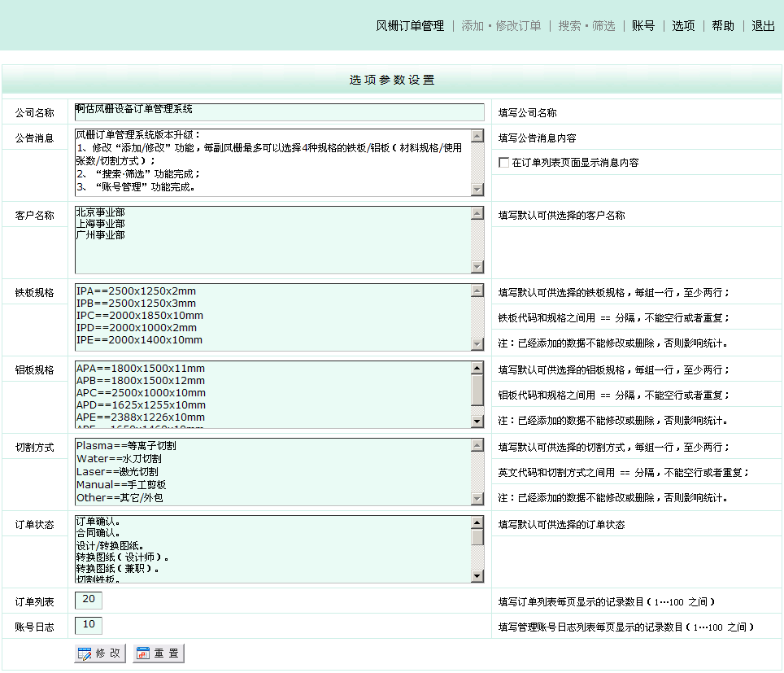Viewport: 784px width, 673px height.
Task: Click the 账号日志 records-per-page field
Action: [x=89, y=626]
